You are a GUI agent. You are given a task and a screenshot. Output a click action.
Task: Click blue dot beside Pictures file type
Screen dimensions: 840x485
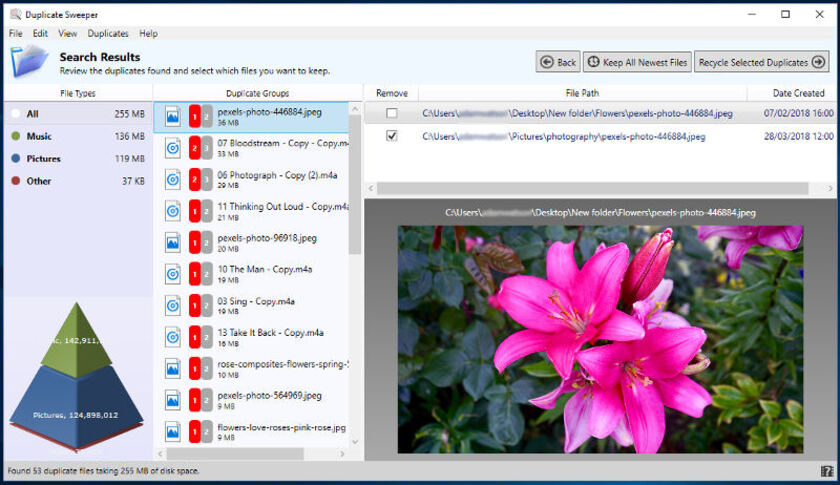[x=16, y=159]
